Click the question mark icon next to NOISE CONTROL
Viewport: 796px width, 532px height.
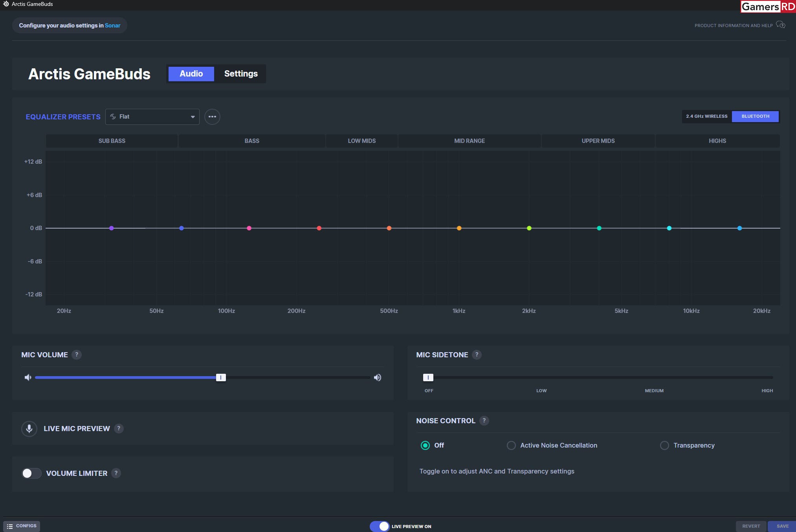tap(484, 420)
